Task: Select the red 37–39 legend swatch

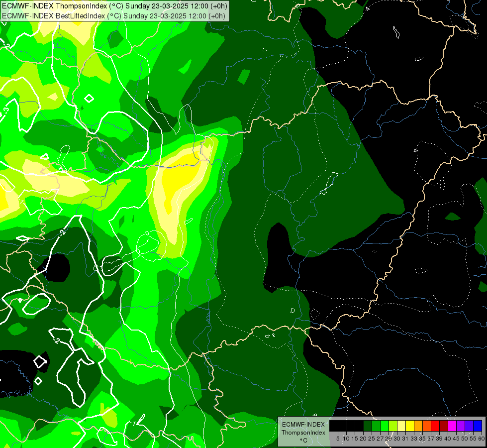Action: (x=435, y=426)
